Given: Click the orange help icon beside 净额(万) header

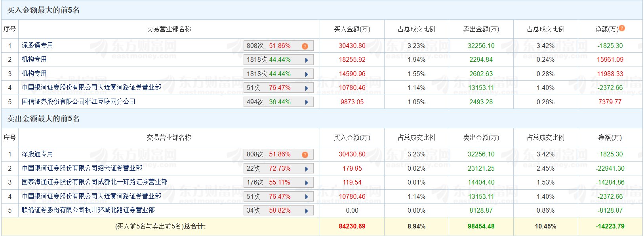Looking at the screenshot, I should tap(622, 28).
